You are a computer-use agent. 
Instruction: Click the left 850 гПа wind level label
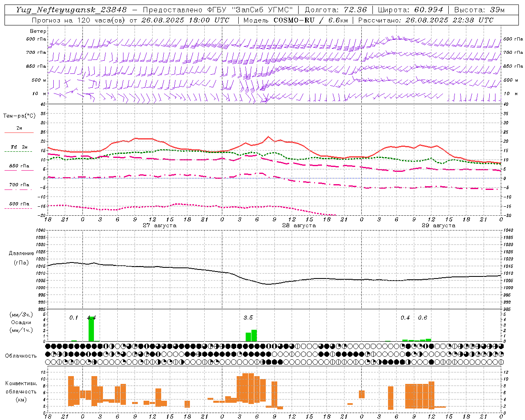[x=36, y=66]
